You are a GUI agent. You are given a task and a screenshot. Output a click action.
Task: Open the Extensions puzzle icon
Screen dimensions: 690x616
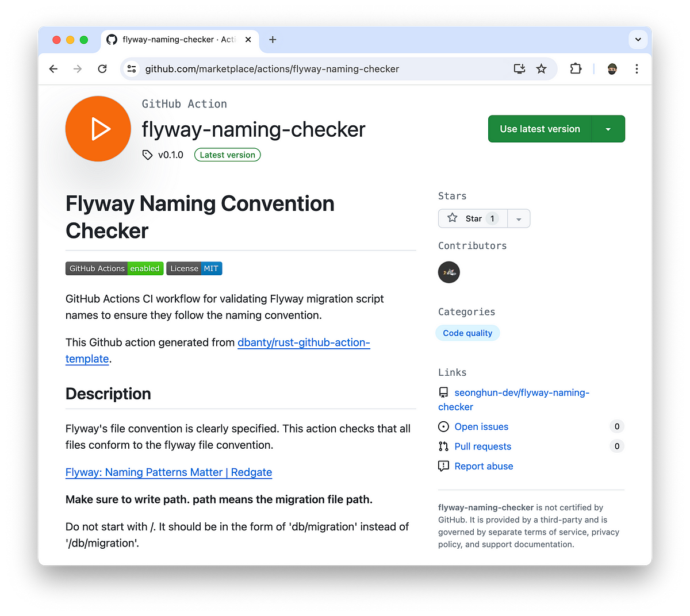(x=576, y=69)
